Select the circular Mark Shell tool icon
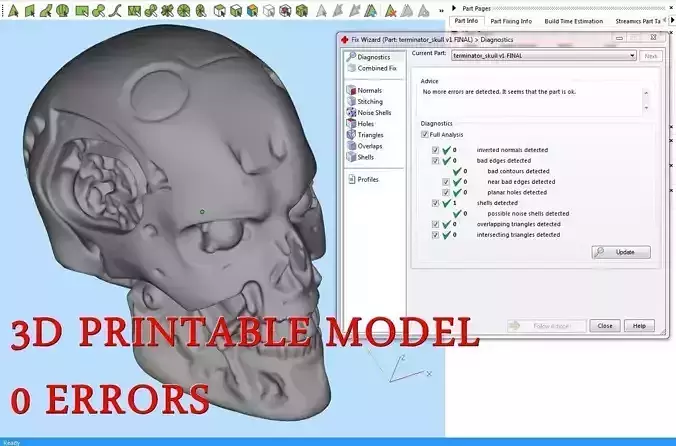The image size is (676, 446). coord(63,10)
